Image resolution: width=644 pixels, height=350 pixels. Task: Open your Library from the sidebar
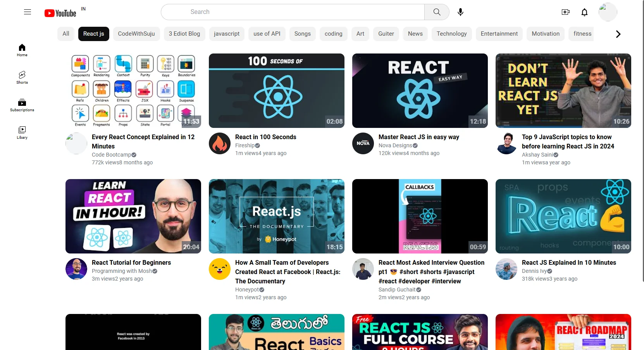[x=22, y=133]
